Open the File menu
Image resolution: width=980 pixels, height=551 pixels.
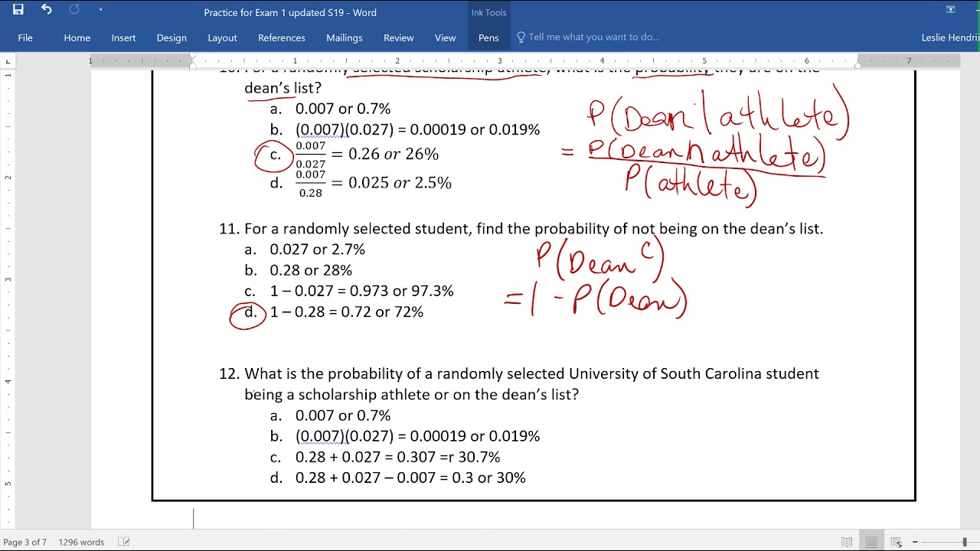(x=25, y=37)
